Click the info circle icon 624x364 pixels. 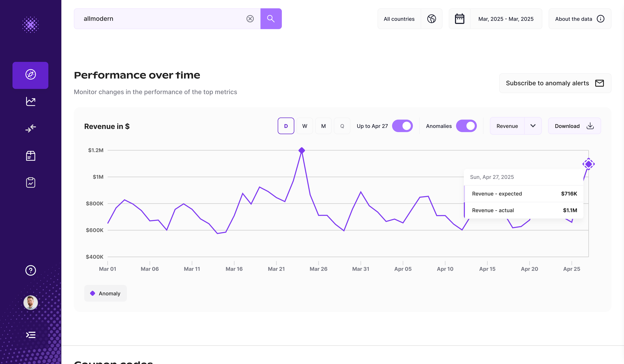tap(600, 19)
